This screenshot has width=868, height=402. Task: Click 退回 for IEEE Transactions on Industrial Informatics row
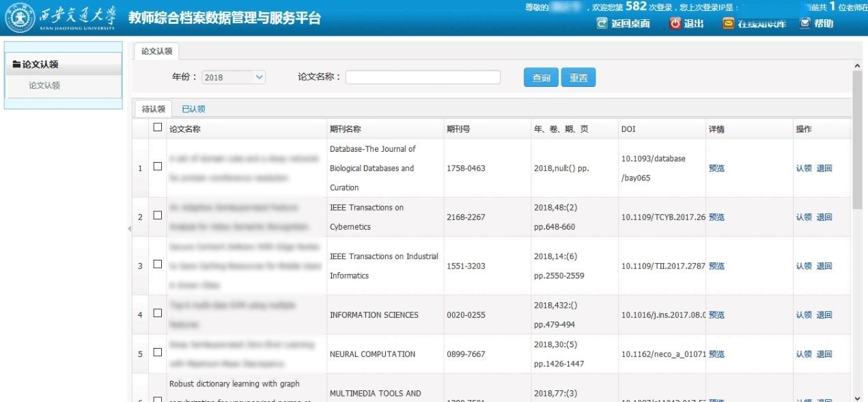tap(824, 266)
